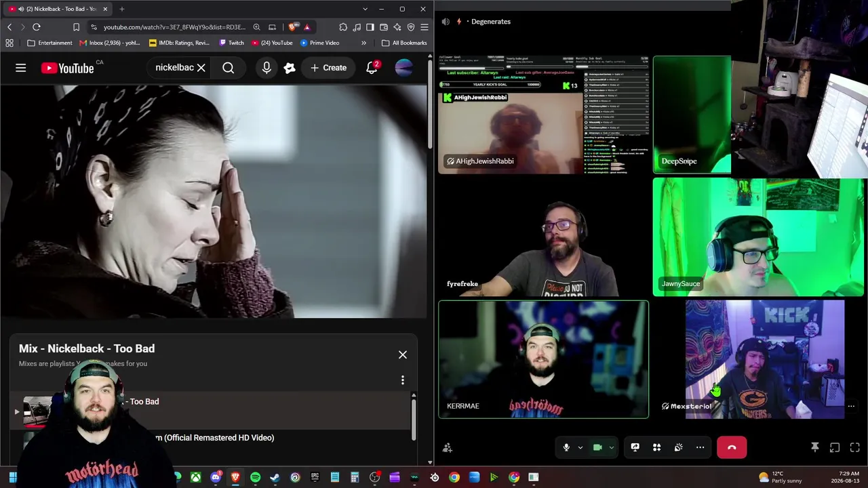
Task: Enter full screen in the call
Action: pos(855,447)
